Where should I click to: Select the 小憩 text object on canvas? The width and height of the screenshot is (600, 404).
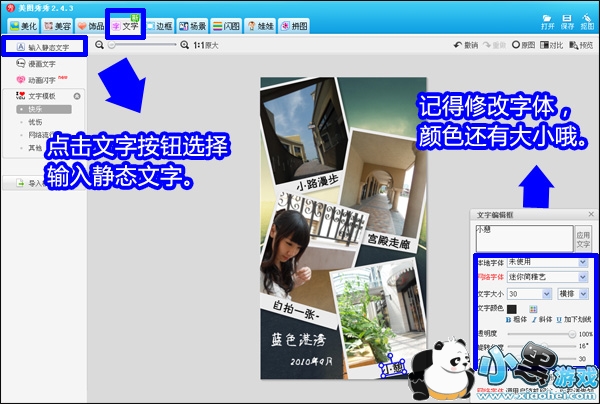pyautogui.click(x=393, y=367)
